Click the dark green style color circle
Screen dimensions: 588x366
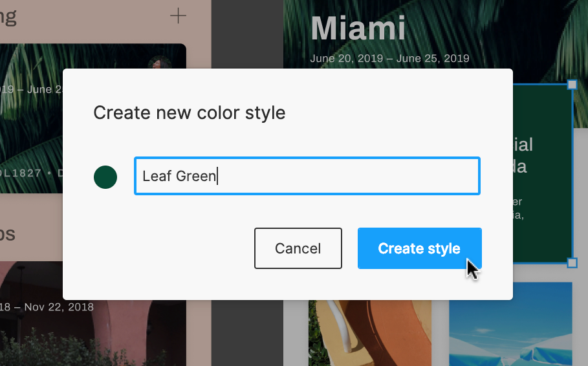click(x=105, y=177)
